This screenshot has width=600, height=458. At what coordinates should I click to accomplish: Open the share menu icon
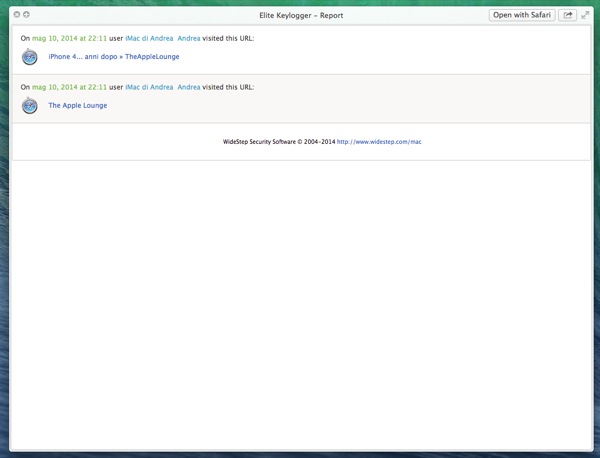click(567, 15)
